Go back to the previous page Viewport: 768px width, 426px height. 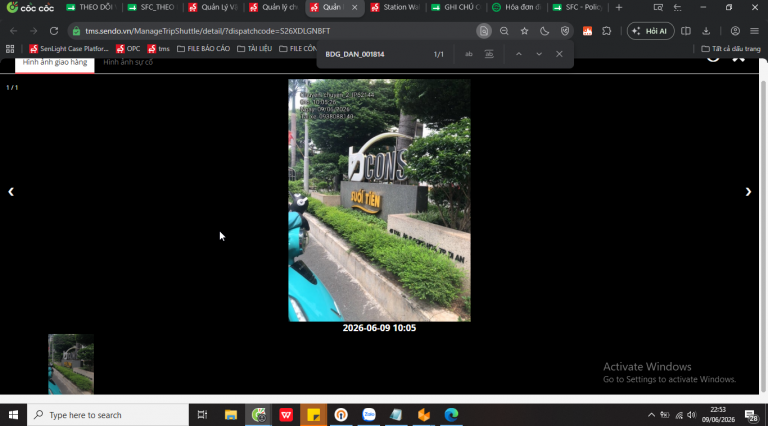coord(14,31)
